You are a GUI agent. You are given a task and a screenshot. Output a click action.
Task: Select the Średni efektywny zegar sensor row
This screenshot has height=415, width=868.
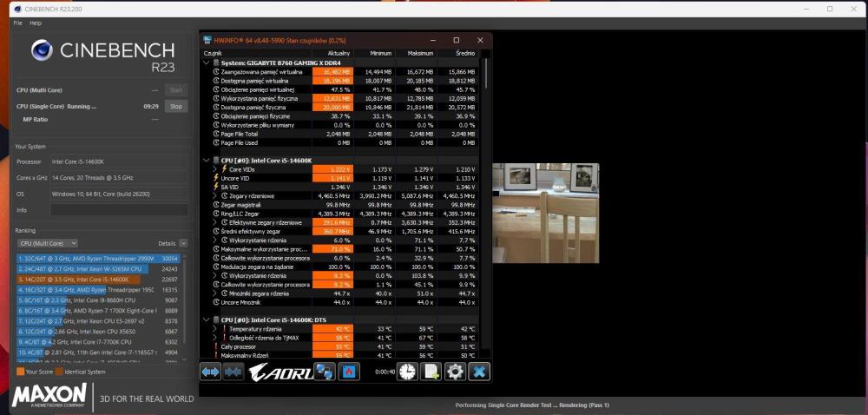[x=340, y=231]
